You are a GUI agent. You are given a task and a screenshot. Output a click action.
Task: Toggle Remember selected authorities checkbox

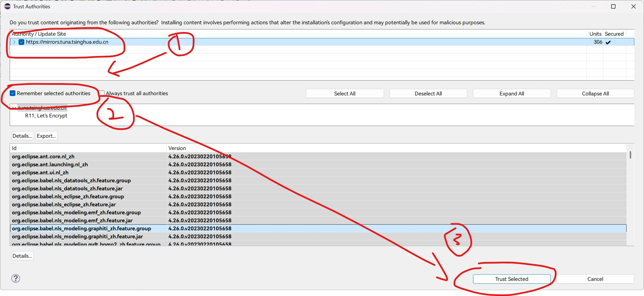[x=13, y=93]
